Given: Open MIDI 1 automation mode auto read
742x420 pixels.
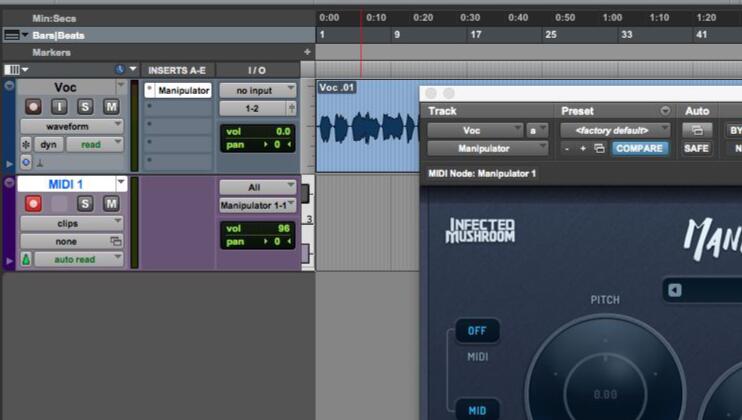Looking at the screenshot, I should (79, 259).
